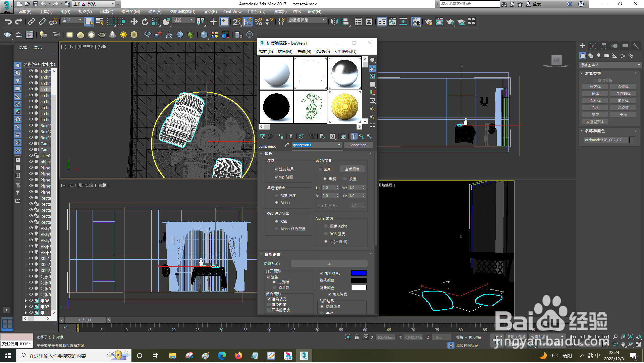This screenshot has width=644, height=363.
Task: Click the 查看图像 button
Action: click(x=352, y=169)
